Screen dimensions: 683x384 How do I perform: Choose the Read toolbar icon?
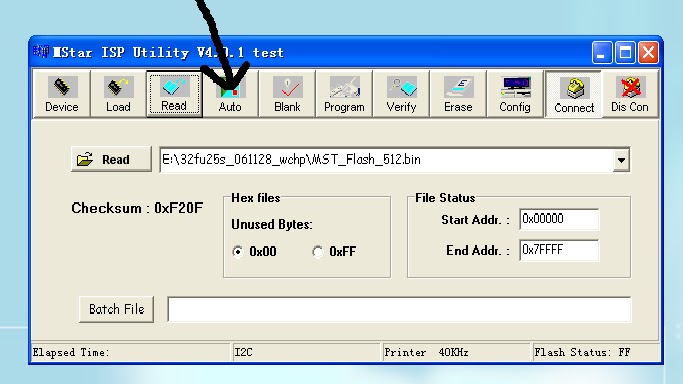click(174, 94)
